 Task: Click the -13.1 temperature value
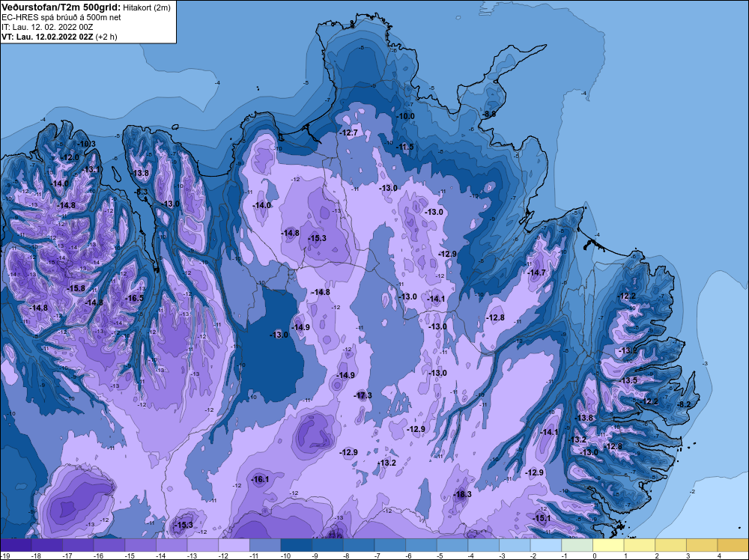pos(91,169)
